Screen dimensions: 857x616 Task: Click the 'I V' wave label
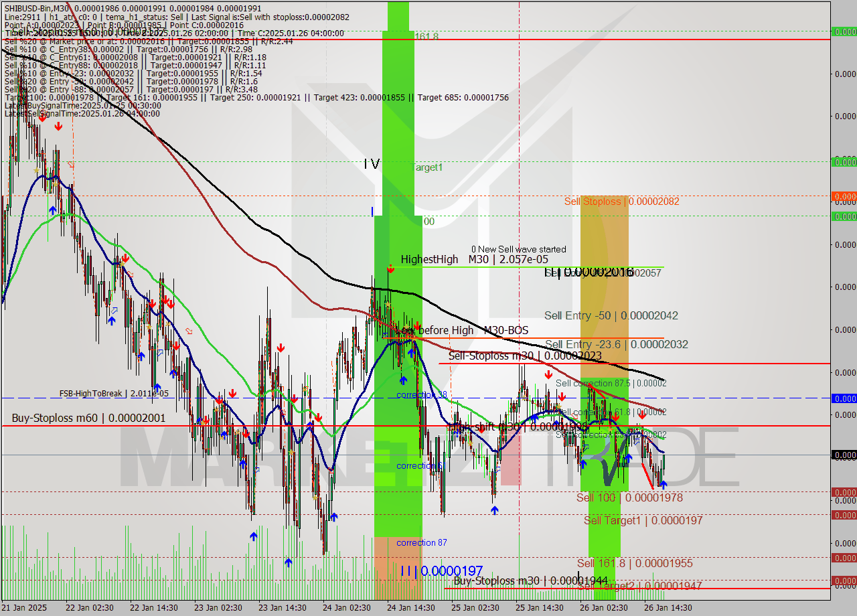coord(372,164)
